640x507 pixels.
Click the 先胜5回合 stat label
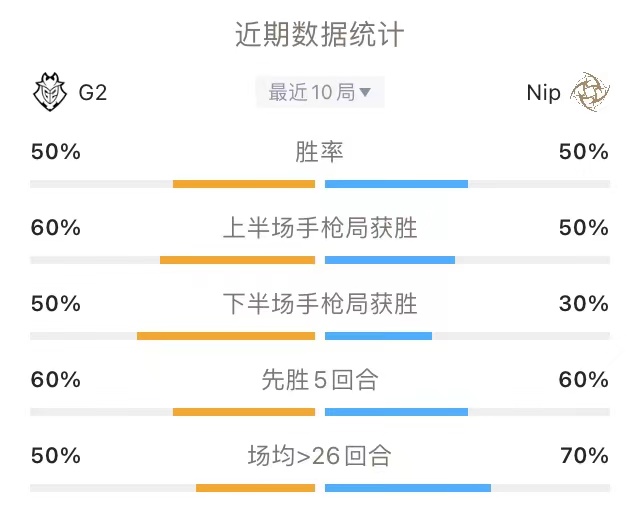[320, 380]
